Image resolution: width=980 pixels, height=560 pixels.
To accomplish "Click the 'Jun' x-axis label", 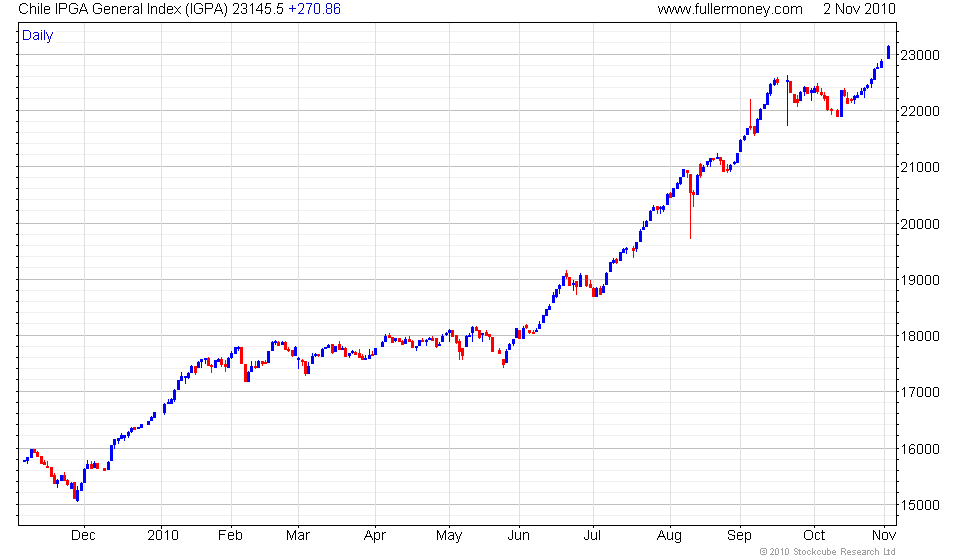I will point(518,536).
